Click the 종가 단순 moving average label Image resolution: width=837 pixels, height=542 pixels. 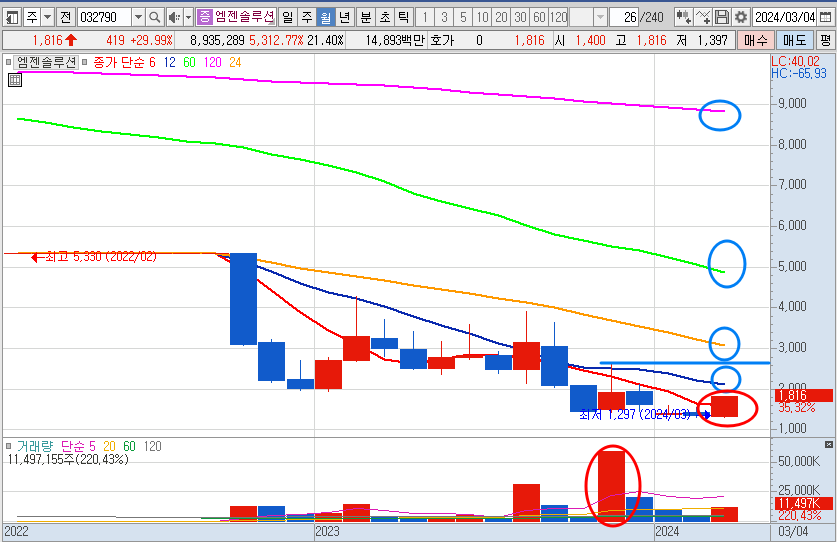pos(119,62)
